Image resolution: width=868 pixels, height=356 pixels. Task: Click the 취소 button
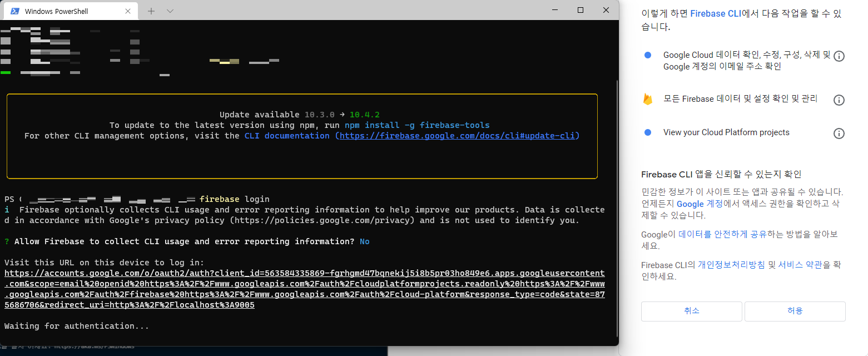(x=692, y=311)
